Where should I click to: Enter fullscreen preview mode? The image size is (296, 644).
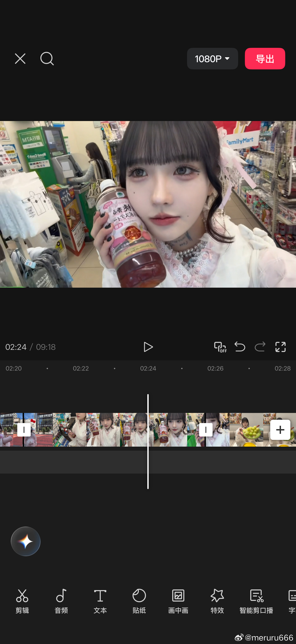click(x=280, y=347)
